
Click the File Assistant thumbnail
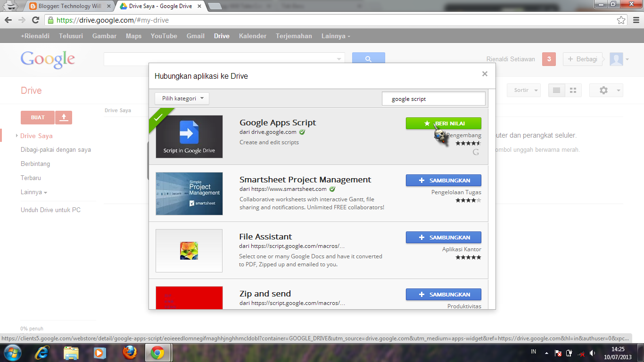[x=189, y=251]
